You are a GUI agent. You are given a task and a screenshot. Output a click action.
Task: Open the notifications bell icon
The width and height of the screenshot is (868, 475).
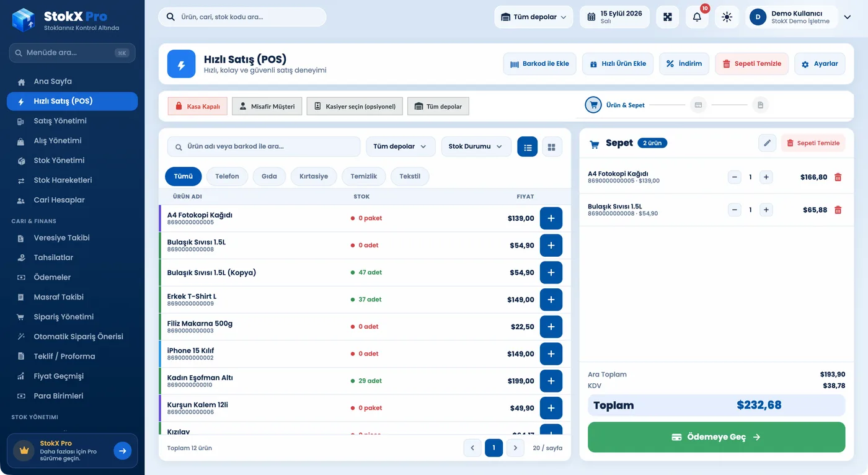697,17
